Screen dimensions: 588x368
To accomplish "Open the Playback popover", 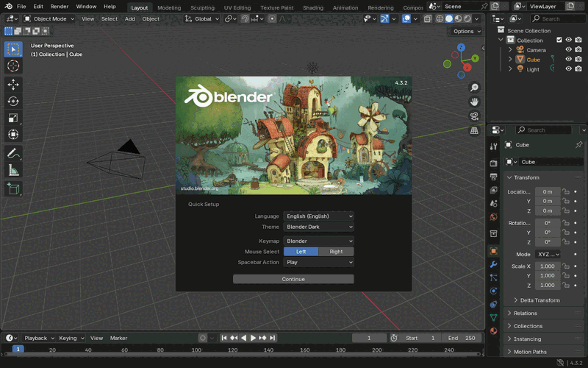I will pyautogui.click(x=39, y=338).
